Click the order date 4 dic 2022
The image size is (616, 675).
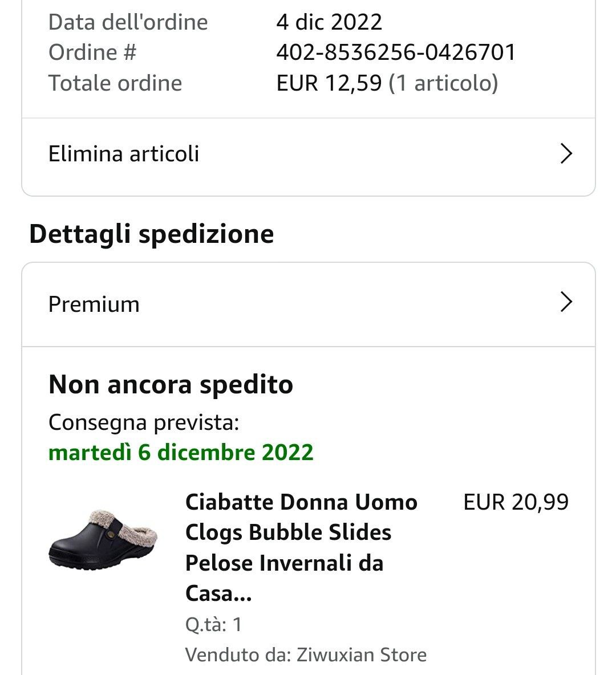coord(329,22)
